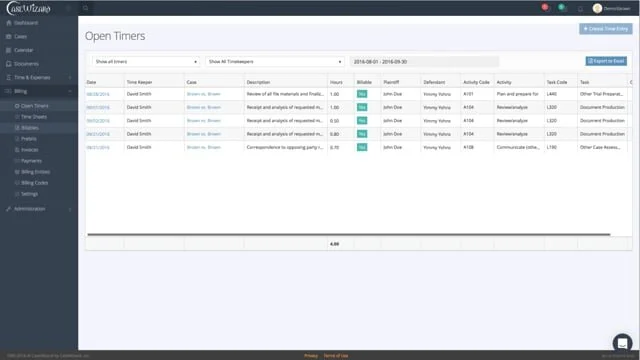Click activity code cell A101

[468, 94]
